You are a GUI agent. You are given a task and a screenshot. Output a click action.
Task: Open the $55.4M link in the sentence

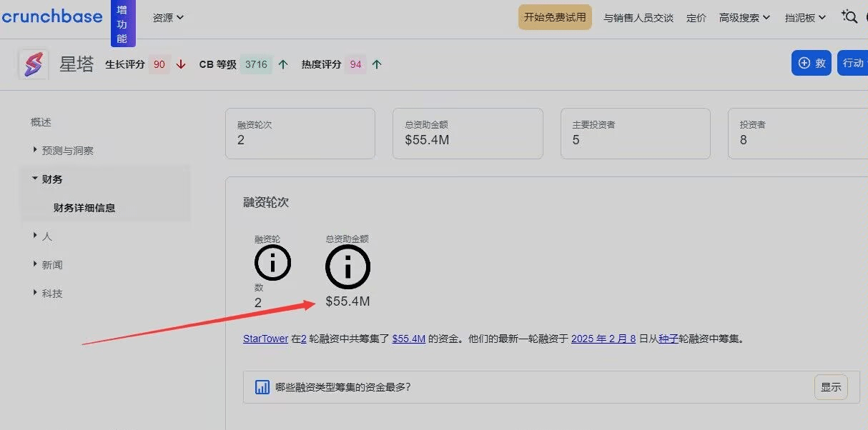409,339
